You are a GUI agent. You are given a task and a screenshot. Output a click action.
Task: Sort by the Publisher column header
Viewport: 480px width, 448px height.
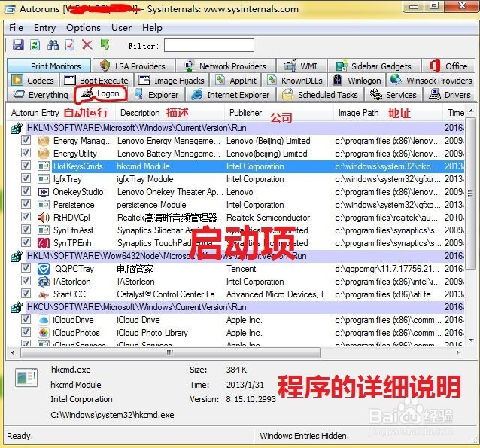[279, 113]
